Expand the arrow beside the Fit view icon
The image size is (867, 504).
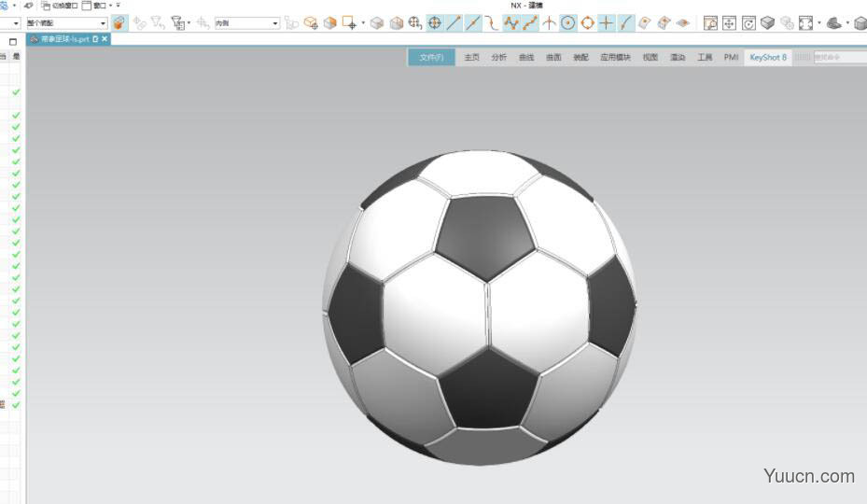tap(818, 23)
